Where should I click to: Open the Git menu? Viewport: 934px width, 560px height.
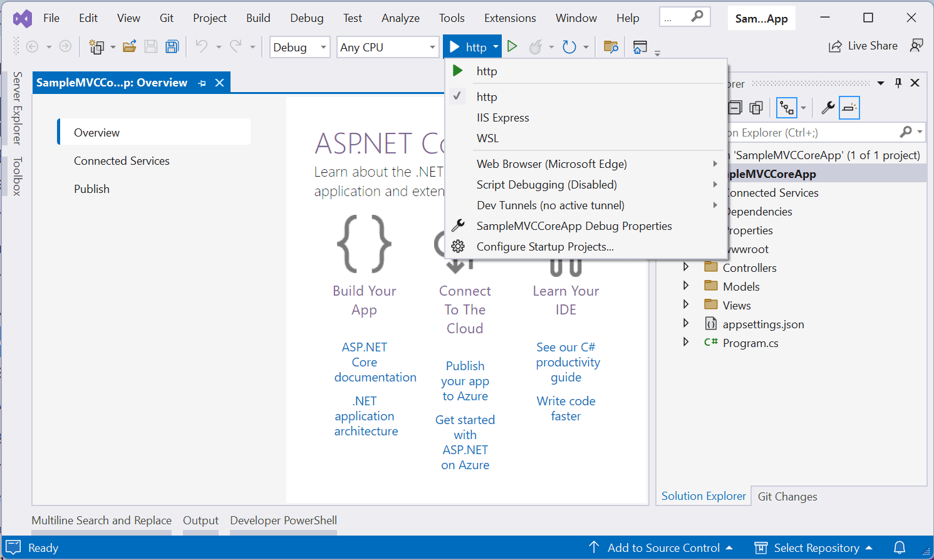166,18
